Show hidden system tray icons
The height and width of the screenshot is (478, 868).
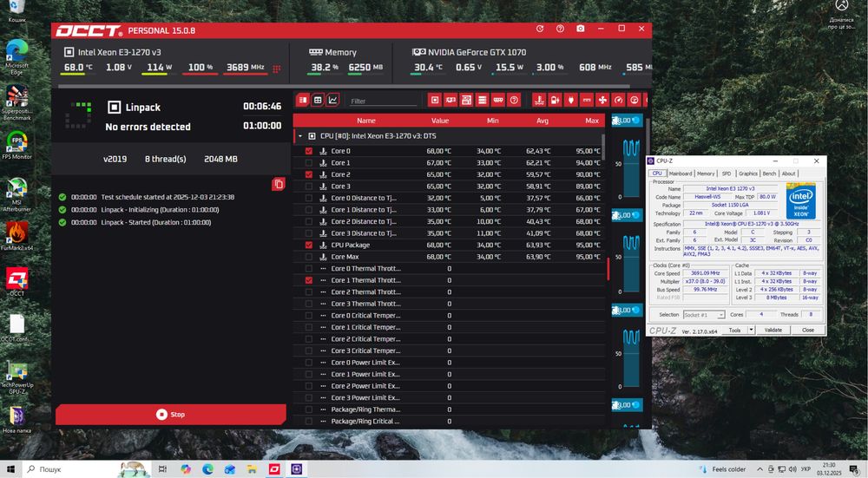[x=759, y=469]
